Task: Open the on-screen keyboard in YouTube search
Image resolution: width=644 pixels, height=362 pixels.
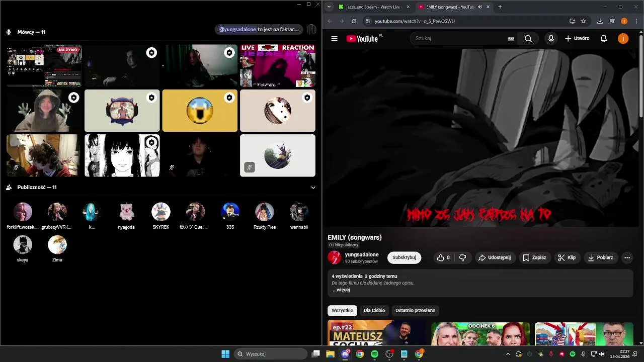Action: [x=511, y=39]
